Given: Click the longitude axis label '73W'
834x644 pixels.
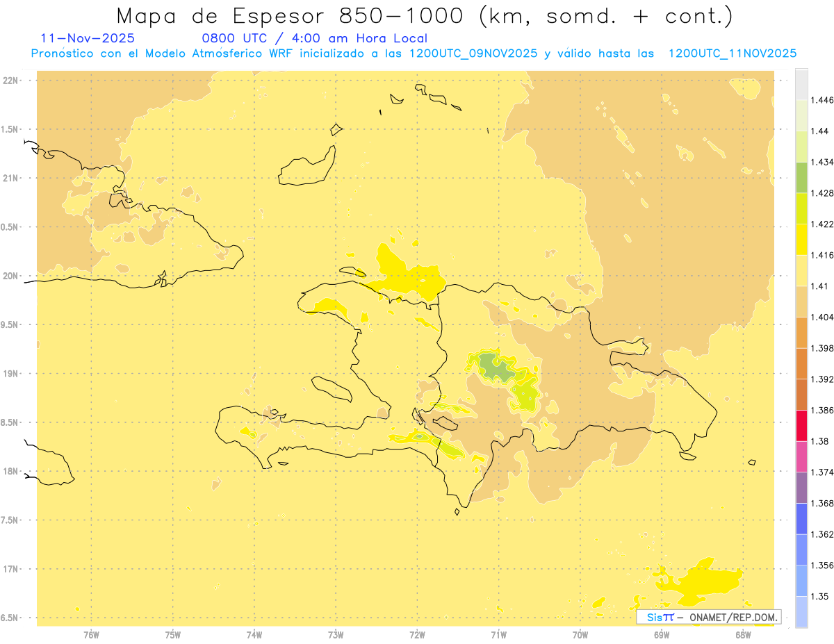Looking at the screenshot, I should (x=336, y=634).
